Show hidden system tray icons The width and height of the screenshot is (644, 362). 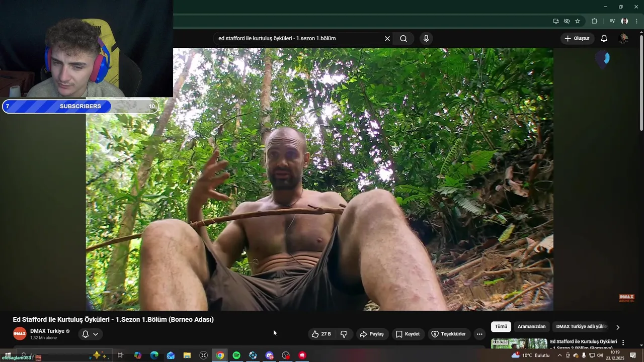(559, 355)
